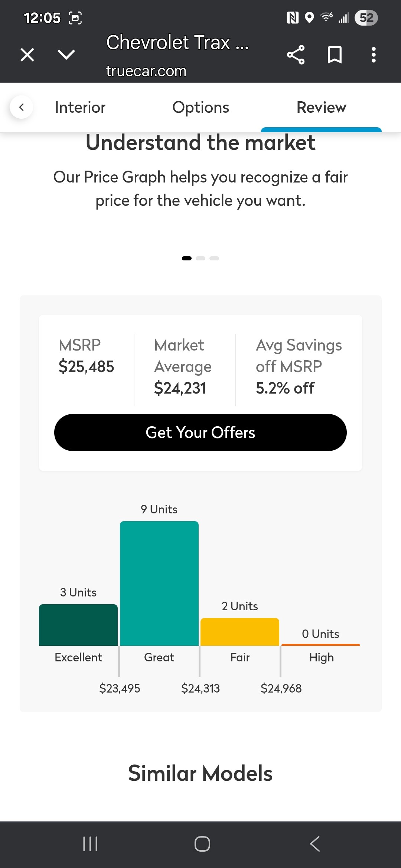Select the Review tab

click(321, 108)
